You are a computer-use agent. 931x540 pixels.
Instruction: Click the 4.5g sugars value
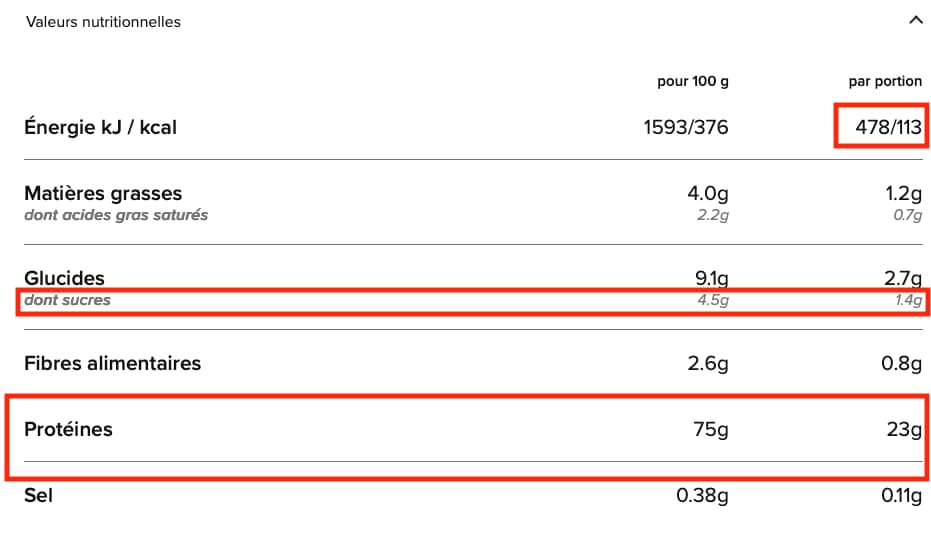pos(713,300)
